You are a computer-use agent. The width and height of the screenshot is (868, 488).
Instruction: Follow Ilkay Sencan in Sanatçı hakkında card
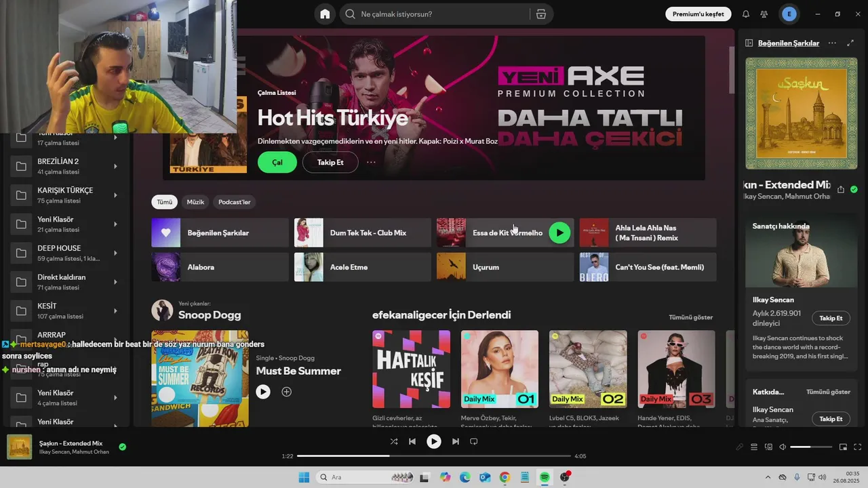(831, 318)
